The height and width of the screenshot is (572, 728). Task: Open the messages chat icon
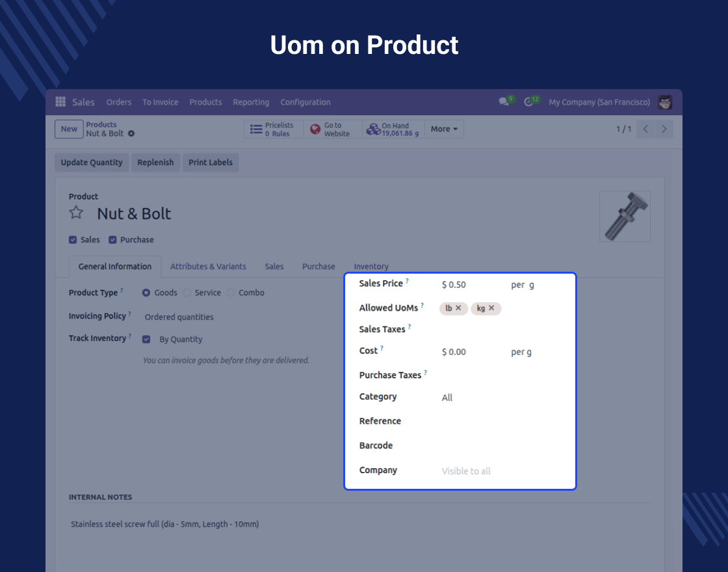click(x=503, y=101)
